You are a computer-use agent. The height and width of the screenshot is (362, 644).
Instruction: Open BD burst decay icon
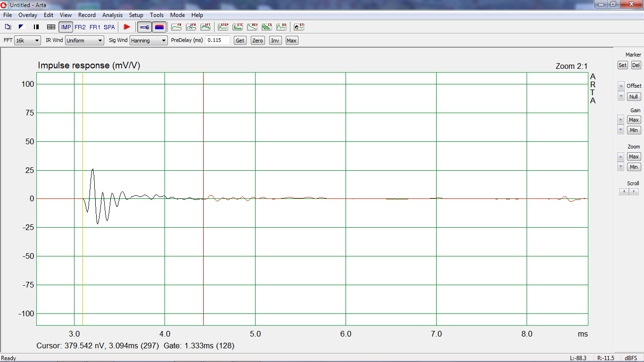281,27
